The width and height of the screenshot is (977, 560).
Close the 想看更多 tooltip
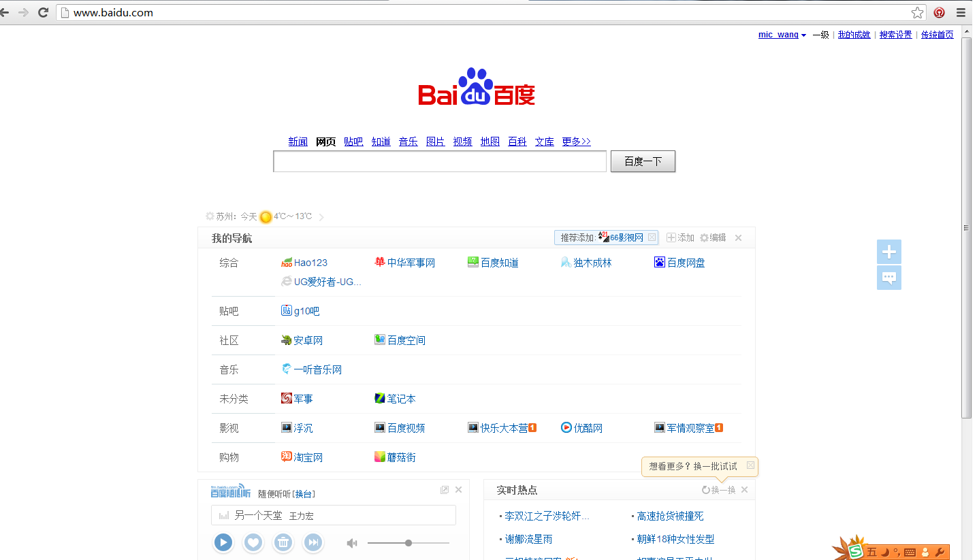click(750, 465)
